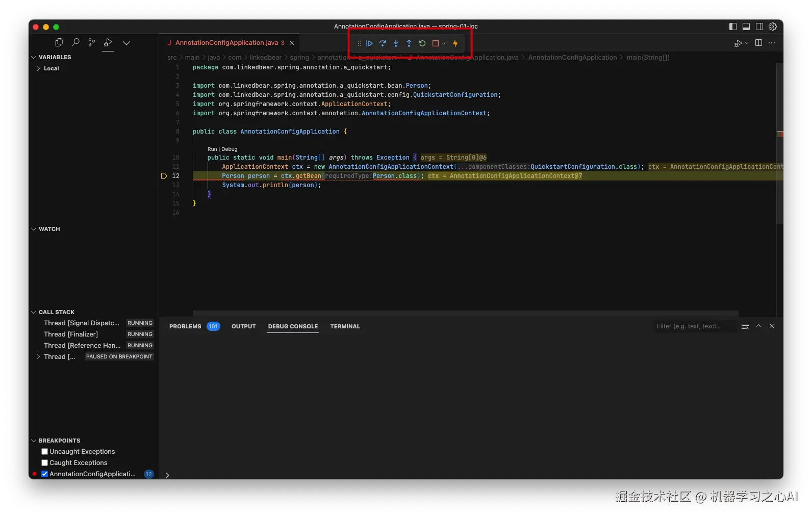Viewport: 812px width, 517px height.
Task: Open the run button dropdown in editor title
Action: coord(747,43)
